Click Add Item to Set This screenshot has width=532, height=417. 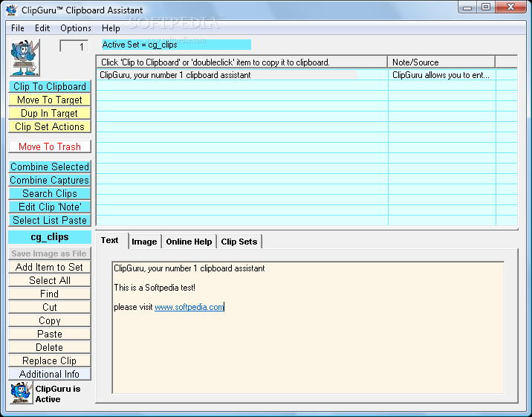[50, 267]
